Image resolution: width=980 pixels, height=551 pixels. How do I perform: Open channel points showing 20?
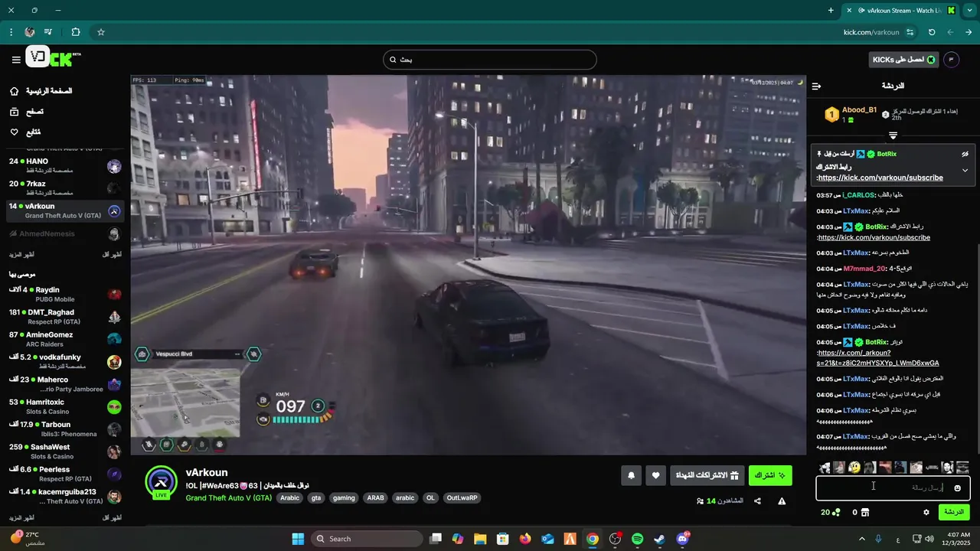click(x=831, y=512)
